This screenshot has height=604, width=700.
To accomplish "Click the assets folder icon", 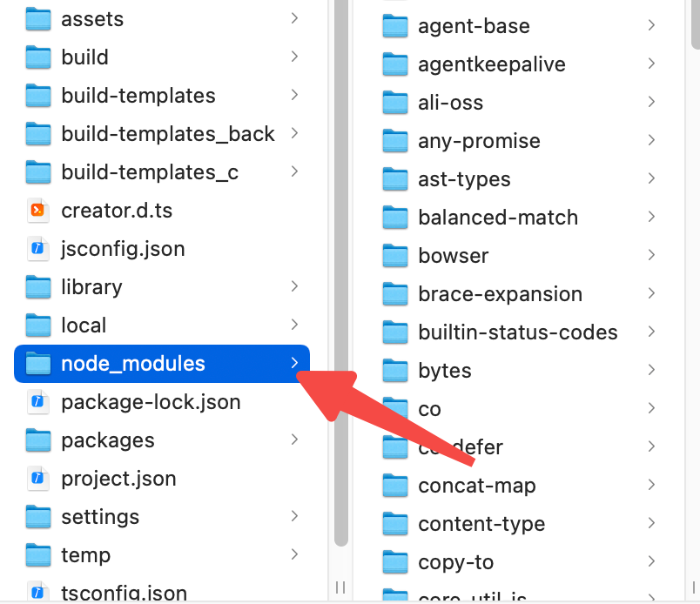I will pos(38,19).
